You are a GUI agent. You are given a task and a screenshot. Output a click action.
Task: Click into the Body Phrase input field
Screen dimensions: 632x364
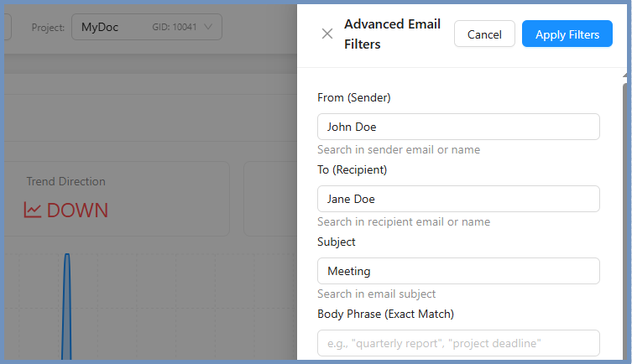pyautogui.click(x=458, y=343)
